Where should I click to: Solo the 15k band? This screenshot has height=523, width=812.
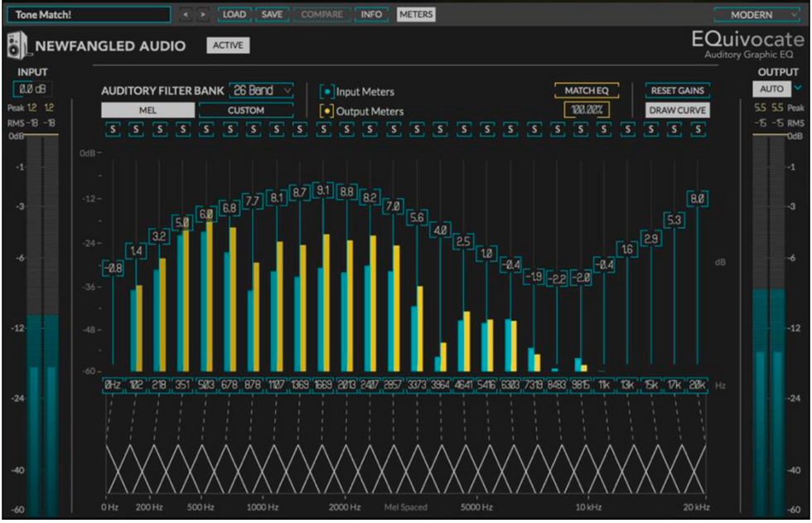click(651, 129)
